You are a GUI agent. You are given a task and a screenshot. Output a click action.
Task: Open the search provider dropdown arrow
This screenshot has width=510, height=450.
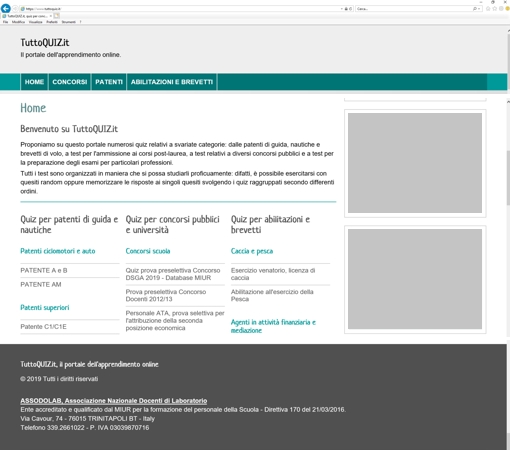click(x=479, y=9)
